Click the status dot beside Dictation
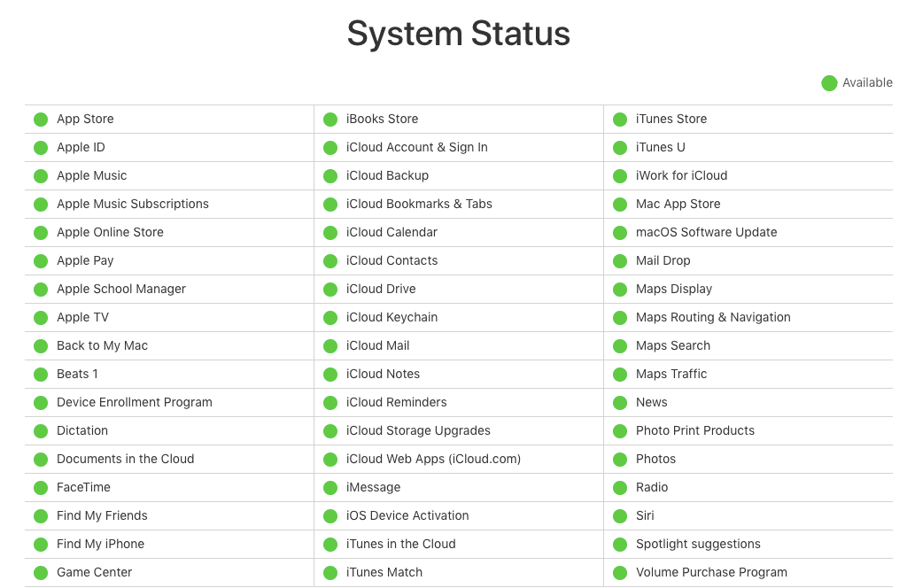Screen dimensions: 907x588 (x=41, y=431)
